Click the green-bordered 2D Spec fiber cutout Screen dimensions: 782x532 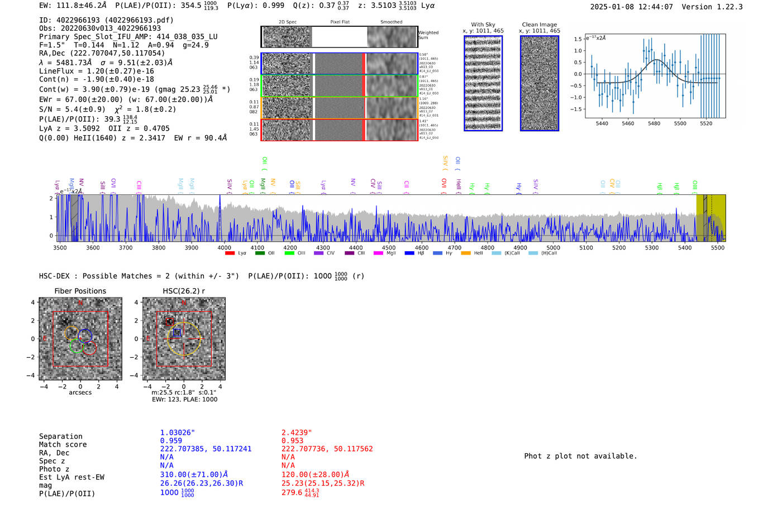(288, 86)
